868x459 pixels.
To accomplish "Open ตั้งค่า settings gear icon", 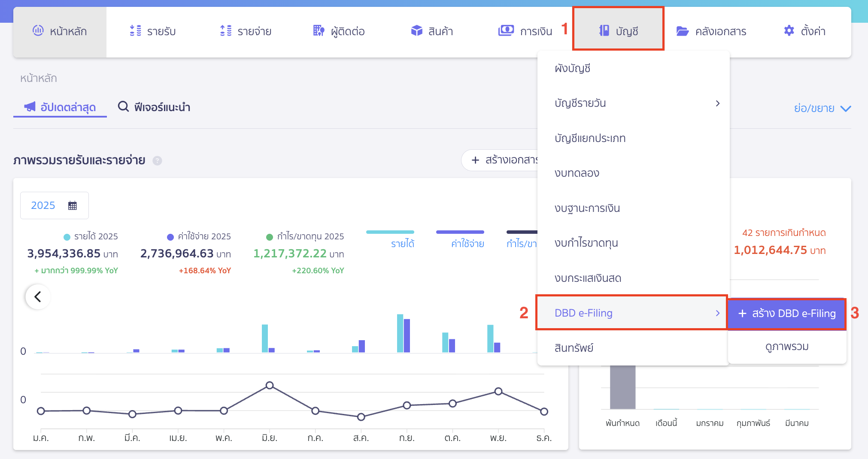I will click(789, 31).
